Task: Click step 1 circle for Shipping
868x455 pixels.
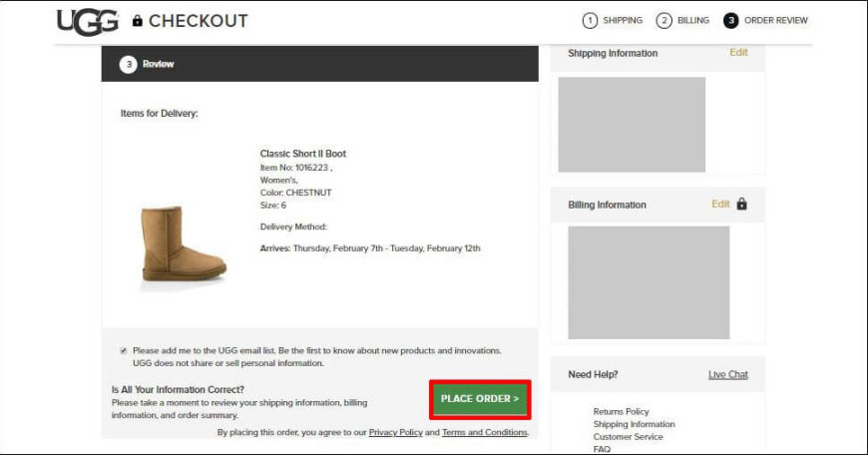Action: click(590, 21)
